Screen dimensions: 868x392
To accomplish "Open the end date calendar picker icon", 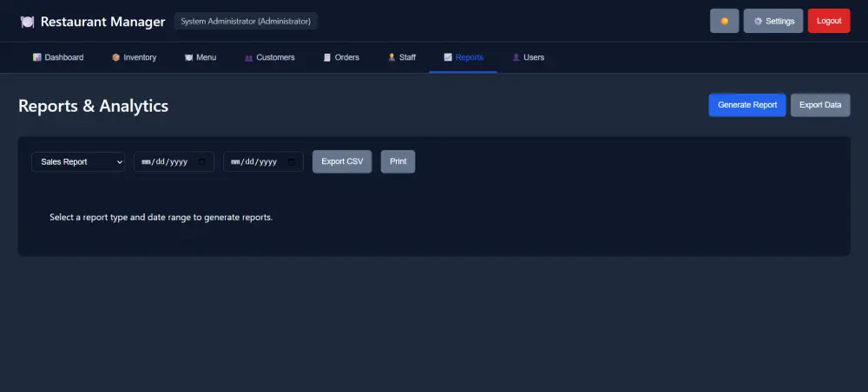I will (x=291, y=162).
